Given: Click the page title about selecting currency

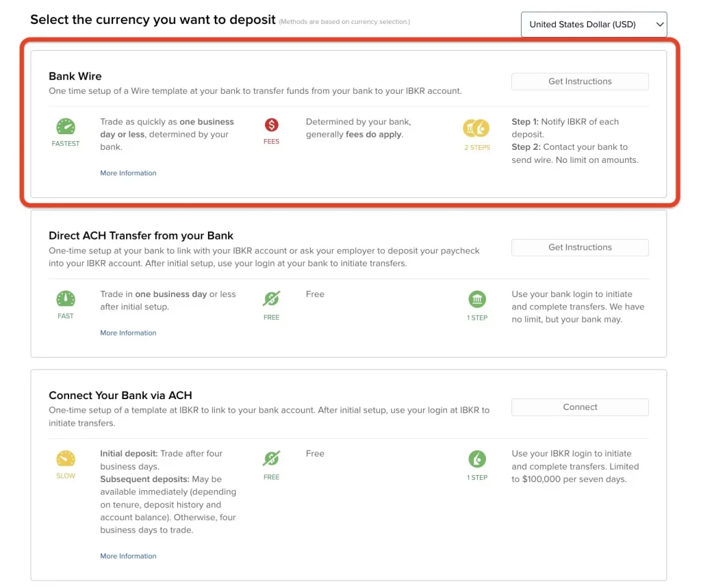Looking at the screenshot, I should (x=153, y=20).
